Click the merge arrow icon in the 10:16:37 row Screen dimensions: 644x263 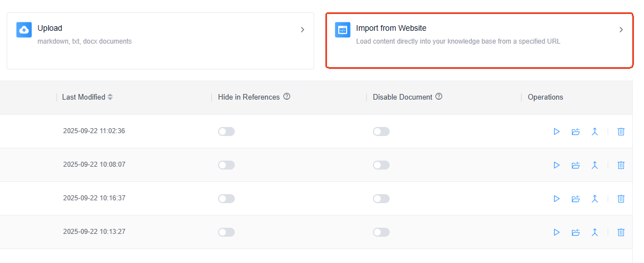pos(595,199)
